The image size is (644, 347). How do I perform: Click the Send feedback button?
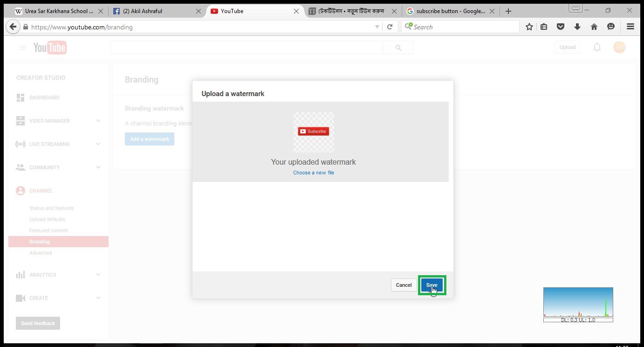[38, 323]
